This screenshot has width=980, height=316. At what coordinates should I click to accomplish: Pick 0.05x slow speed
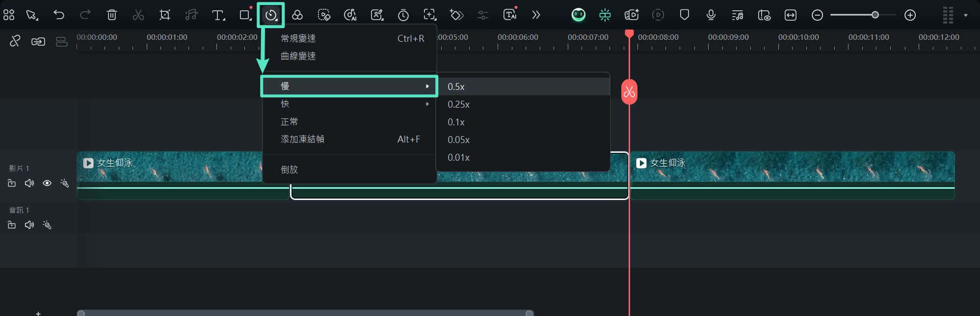(523, 140)
